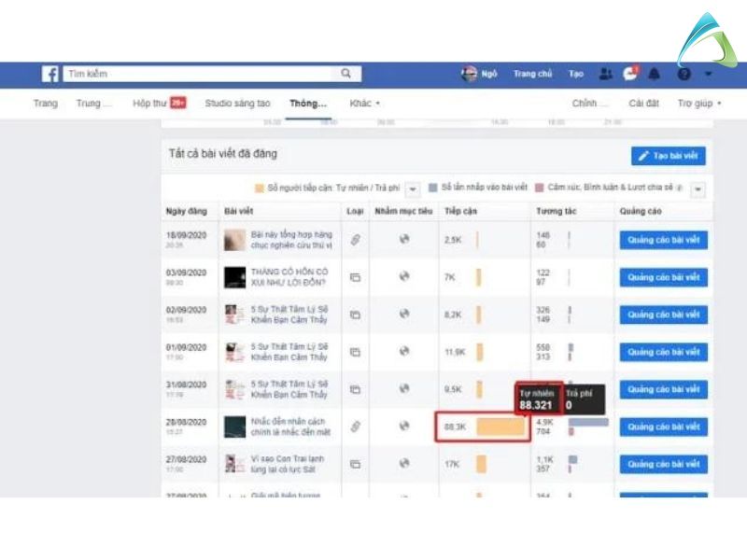Click the orange reach bar showing 88.3K
Screen dimensions: 747x560
pyautogui.click(x=501, y=427)
